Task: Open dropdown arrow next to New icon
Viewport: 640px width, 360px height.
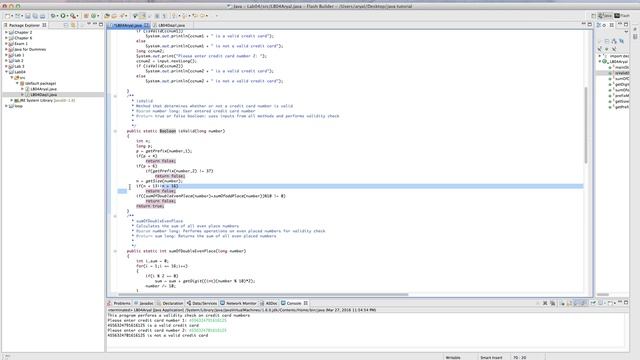Action: point(12,16)
